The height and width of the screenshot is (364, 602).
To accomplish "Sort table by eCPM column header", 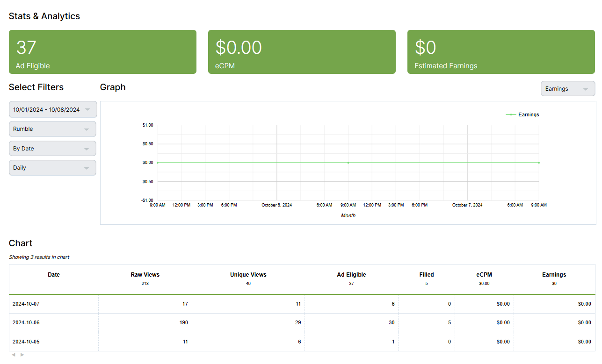I will pos(484,275).
